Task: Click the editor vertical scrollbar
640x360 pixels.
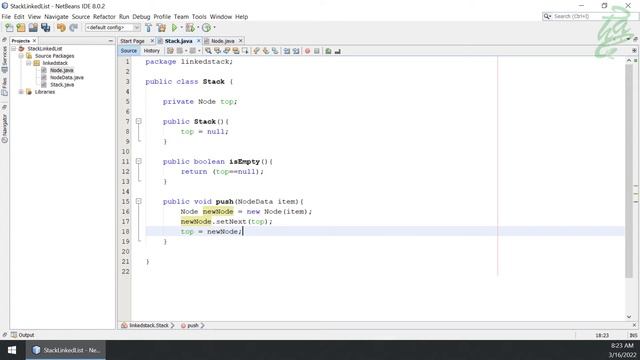Action: coord(629,171)
